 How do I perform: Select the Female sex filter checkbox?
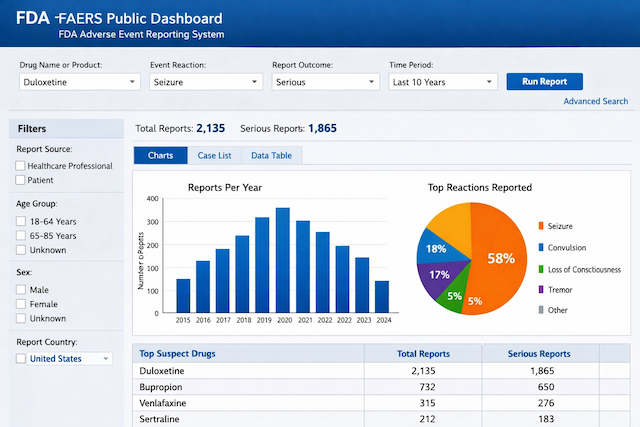21,304
